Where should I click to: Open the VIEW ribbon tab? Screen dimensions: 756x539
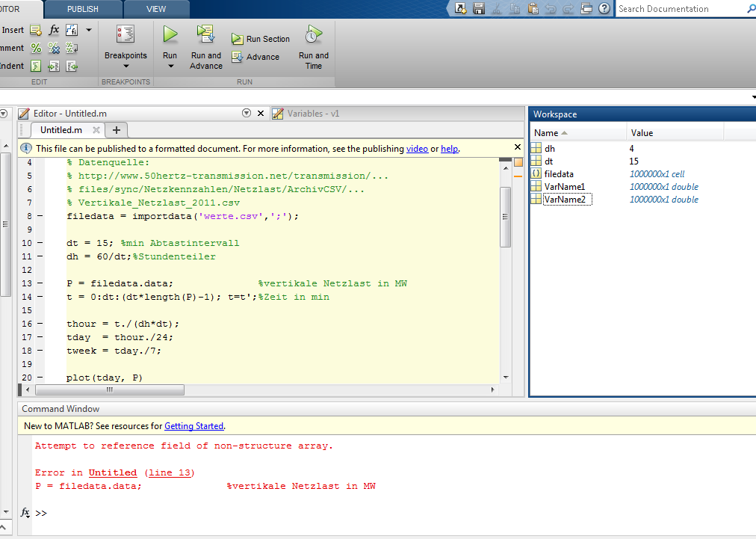click(x=156, y=9)
